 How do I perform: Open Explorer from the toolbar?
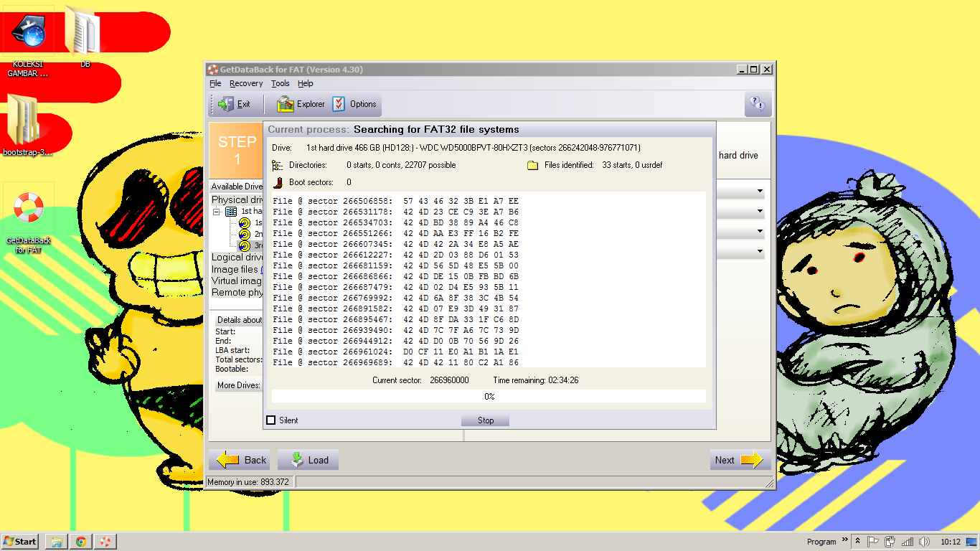click(301, 104)
